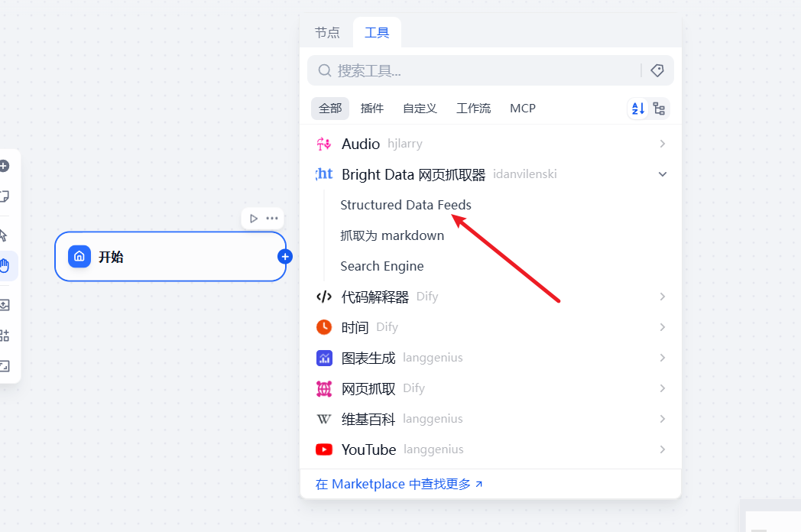Filter tools by 全部
The width and height of the screenshot is (801, 532).
[x=330, y=109]
